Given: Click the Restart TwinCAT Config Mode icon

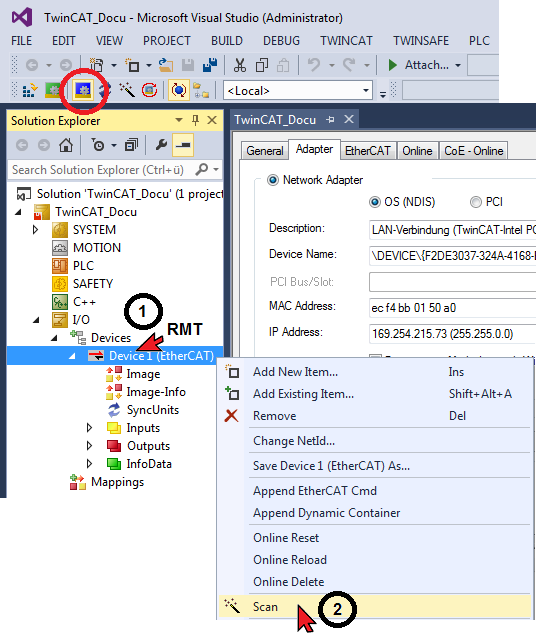Looking at the screenshot, I should (83, 90).
